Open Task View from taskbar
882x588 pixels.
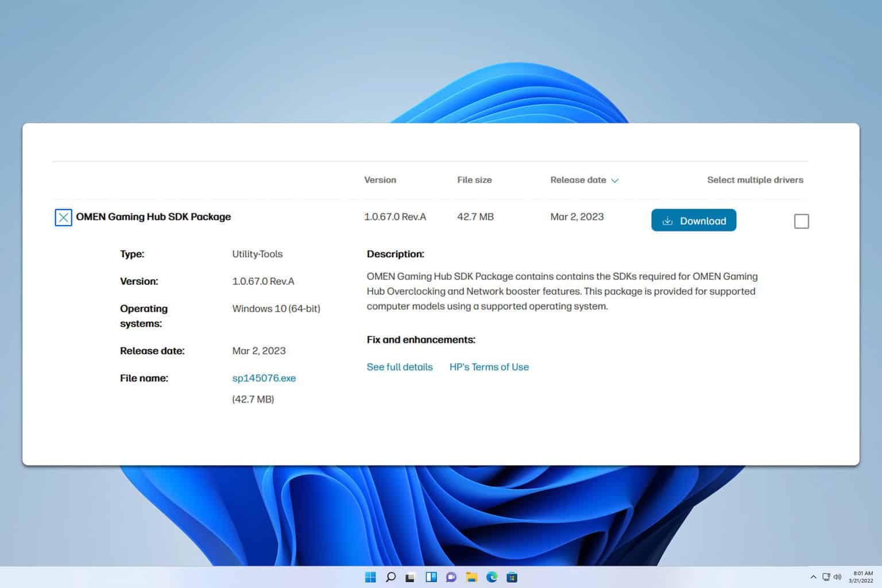(410, 578)
